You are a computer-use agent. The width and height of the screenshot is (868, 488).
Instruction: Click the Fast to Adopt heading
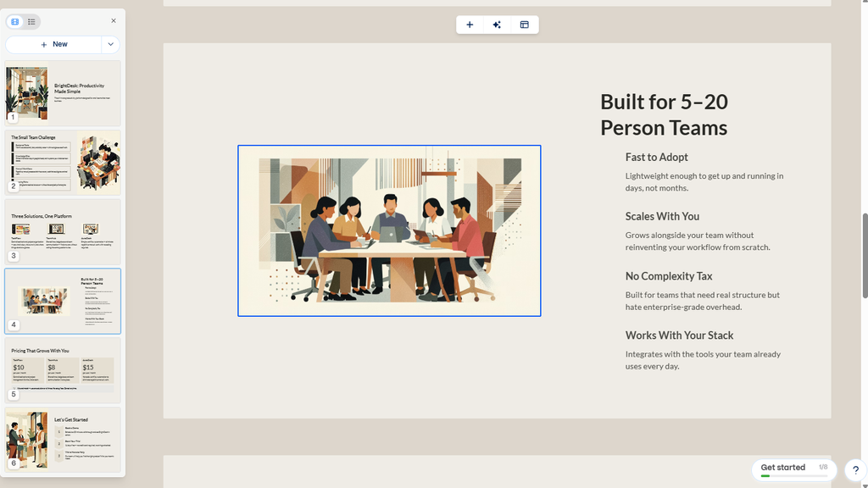[x=657, y=157]
